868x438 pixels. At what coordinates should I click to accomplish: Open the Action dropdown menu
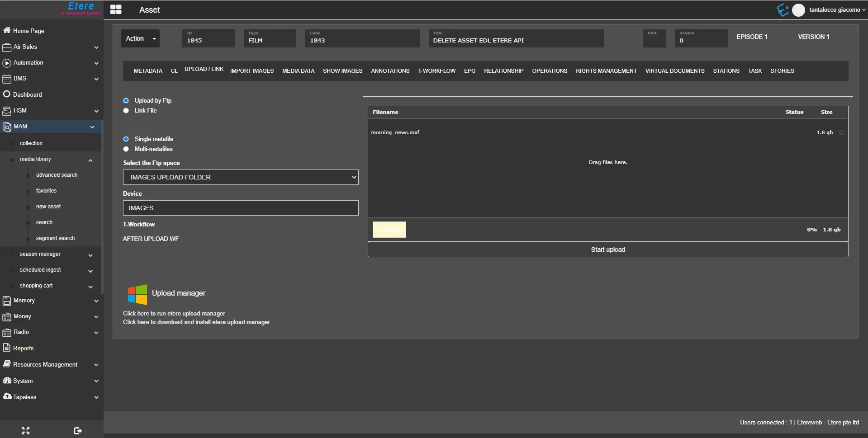click(x=140, y=38)
